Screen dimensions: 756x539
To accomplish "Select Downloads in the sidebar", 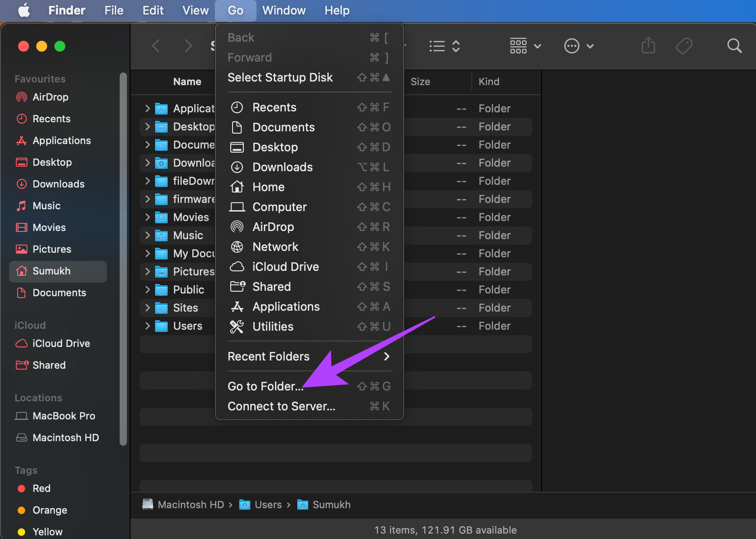I will coord(58,184).
